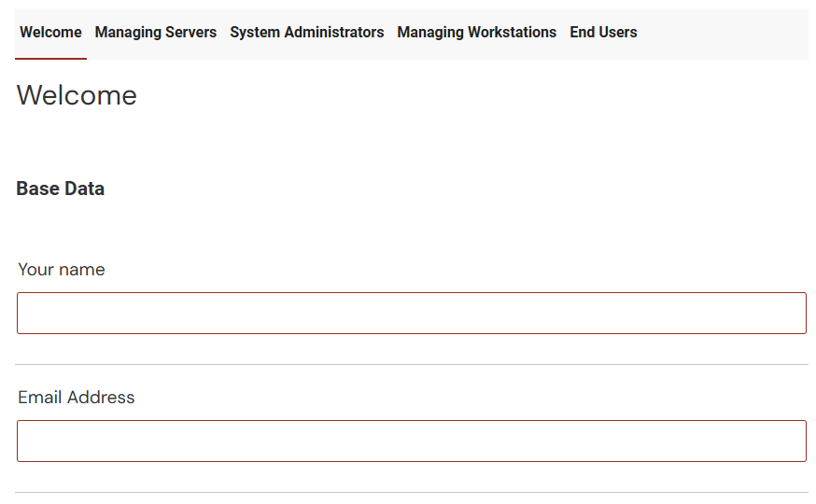Open the System Administrators tab

click(x=306, y=33)
